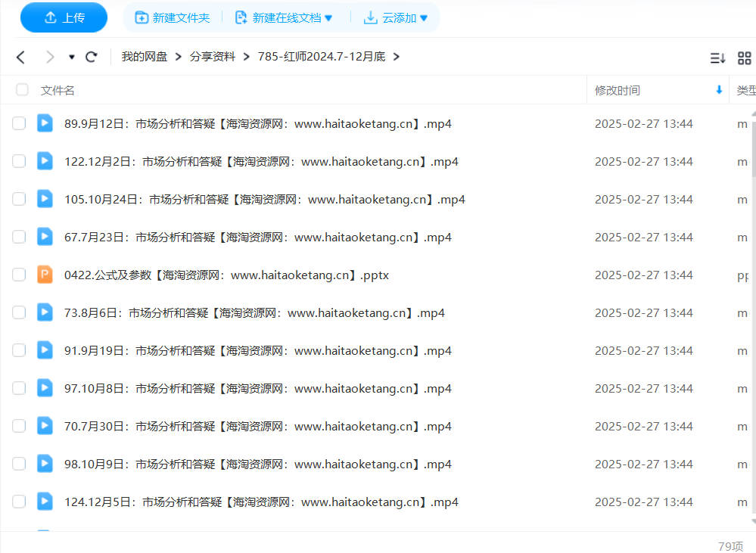Click video icon of 70.7月30日 file
This screenshot has width=756, height=553.
tap(45, 426)
